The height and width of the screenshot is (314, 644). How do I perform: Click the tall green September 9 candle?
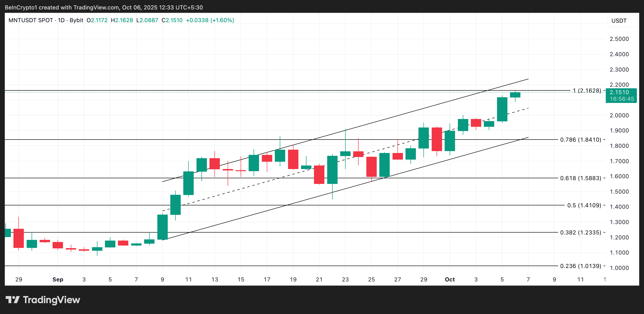click(x=163, y=227)
